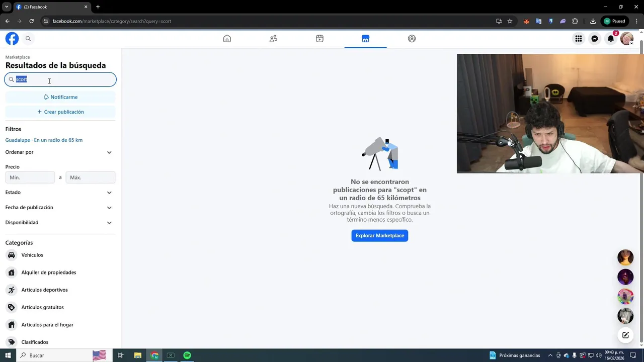Image resolution: width=644 pixels, height=362 pixels.
Task: Click the maximum price field
Action: click(91, 177)
